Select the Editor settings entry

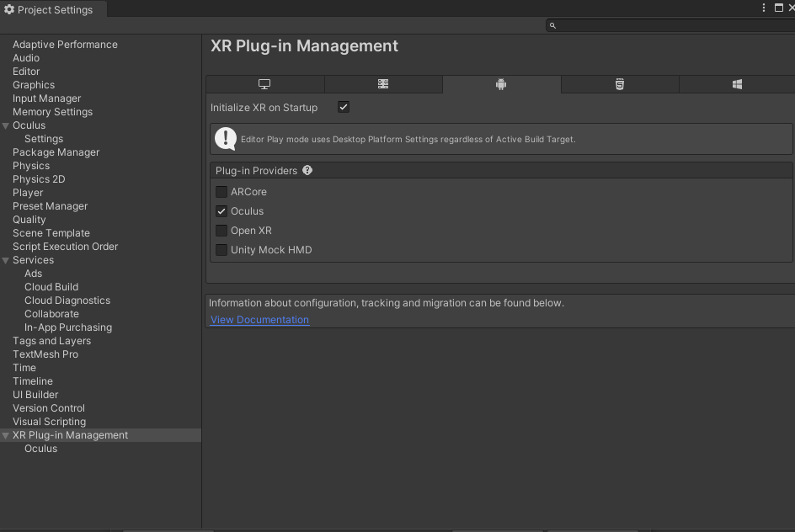coord(26,72)
